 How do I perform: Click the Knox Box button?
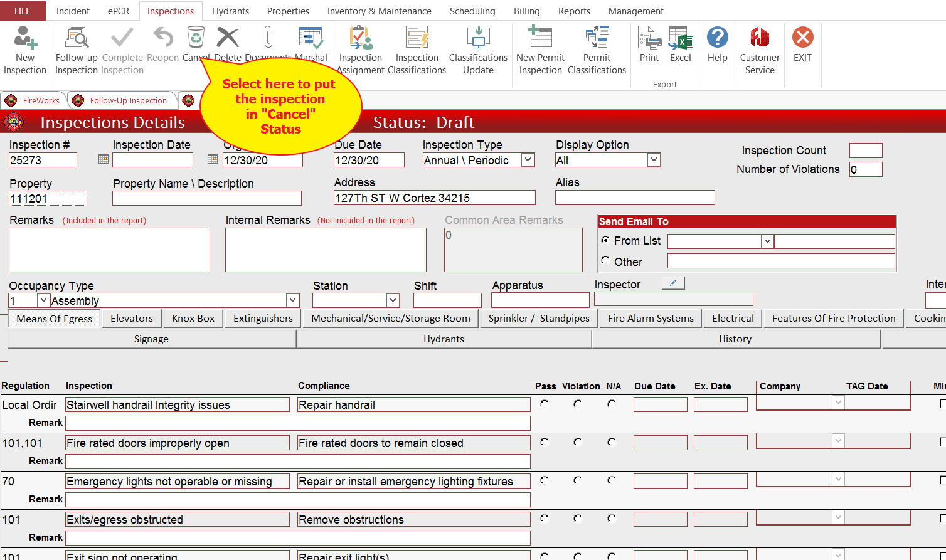(x=193, y=319)
